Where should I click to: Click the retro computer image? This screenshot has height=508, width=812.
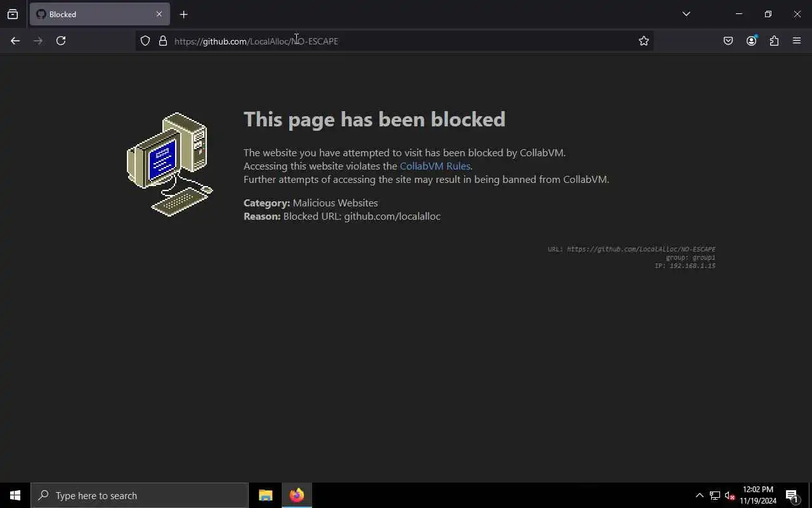click(170, 164)
